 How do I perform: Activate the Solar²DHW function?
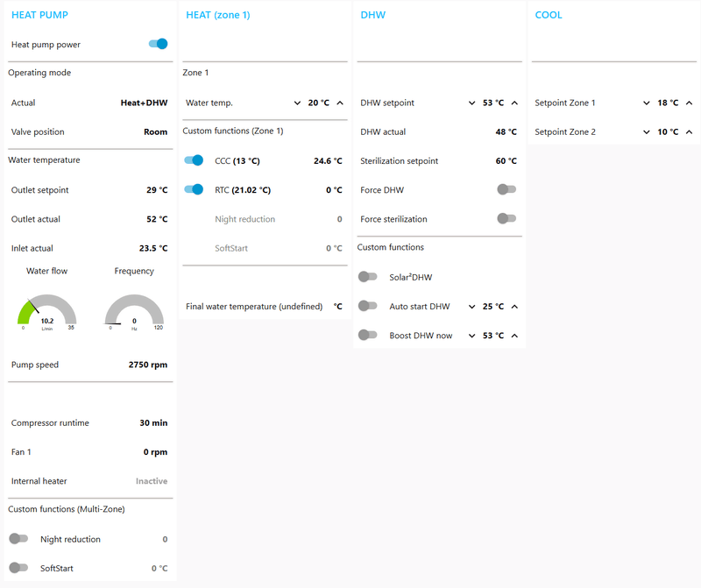(368, 276)
